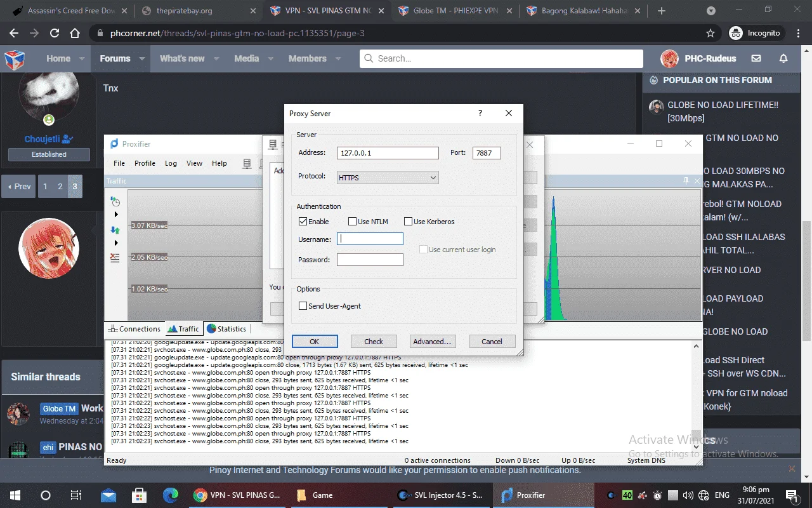Click the forum Search box
The image size is (812, 508).
(501, 58)
